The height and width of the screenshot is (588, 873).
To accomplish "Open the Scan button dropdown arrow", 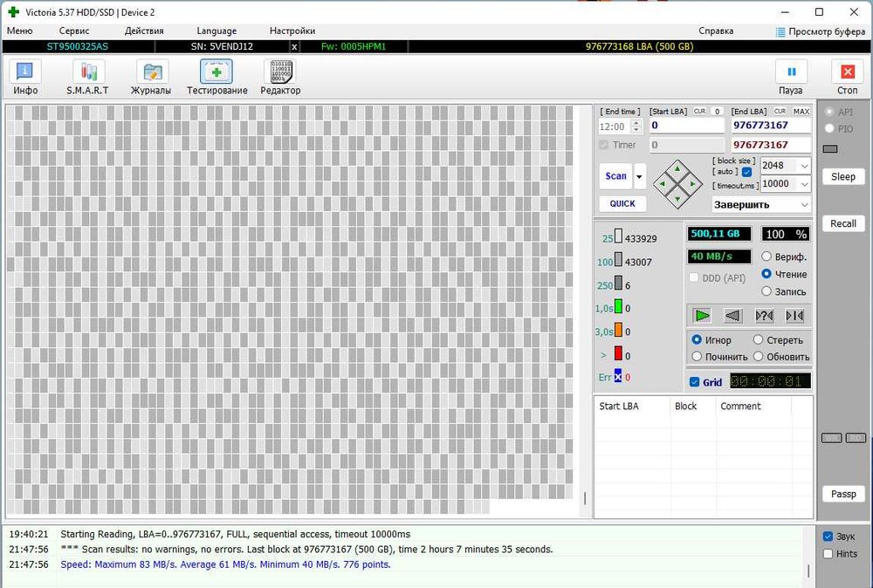I will pos(640,176).
